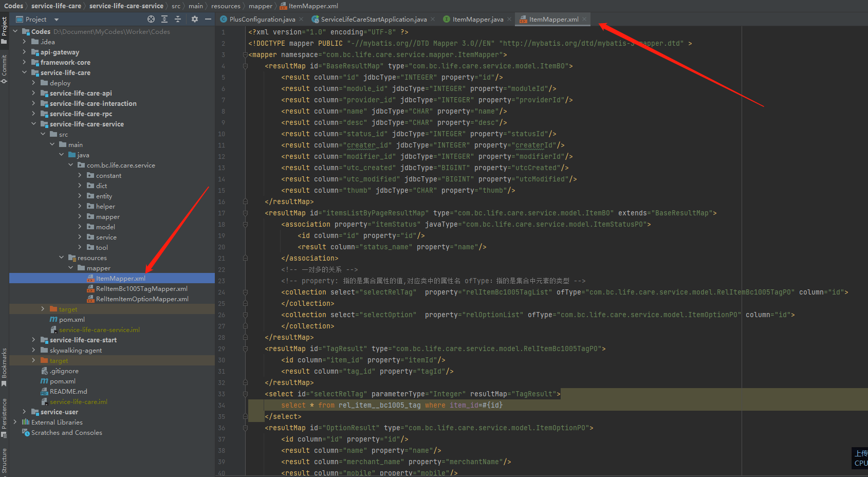
Task: Select service-life-care-service.iml file
Action: (x=99, y=329)
